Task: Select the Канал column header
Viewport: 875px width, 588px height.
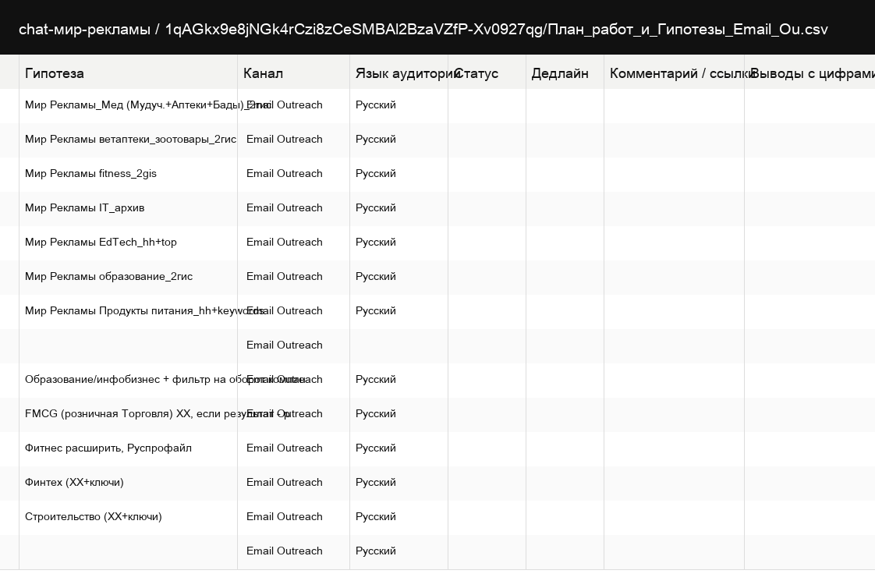Action: pos(293,73)
